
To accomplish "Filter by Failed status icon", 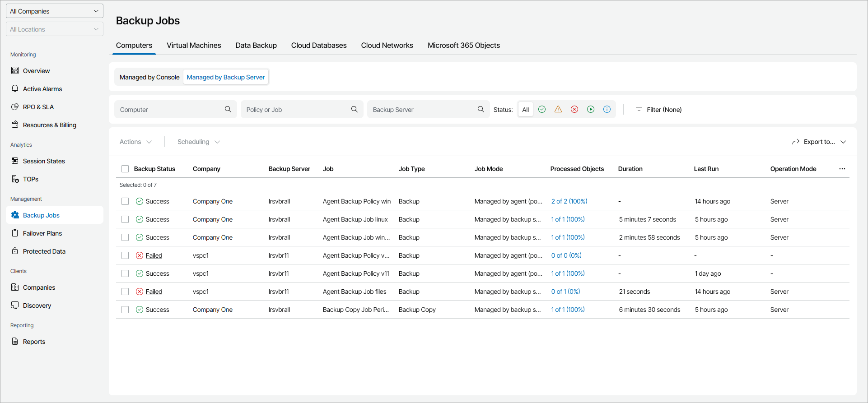I will coord(574,109).
